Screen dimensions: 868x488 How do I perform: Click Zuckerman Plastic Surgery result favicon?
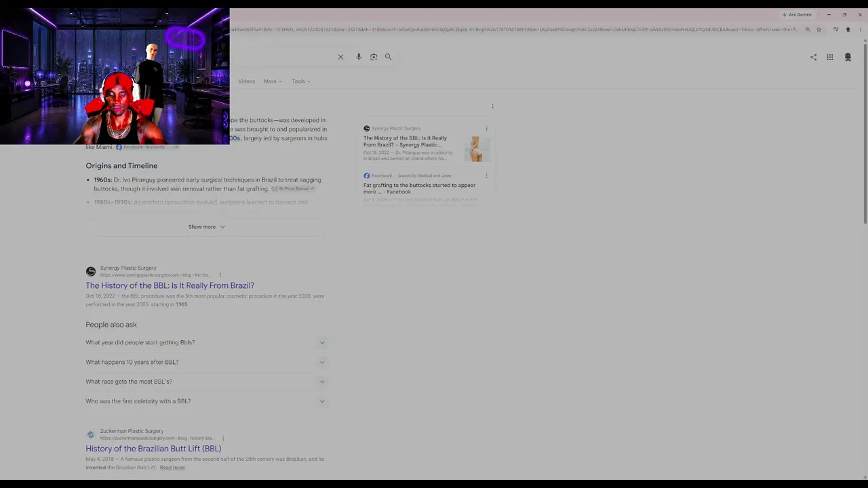click(x=91, y=434)
